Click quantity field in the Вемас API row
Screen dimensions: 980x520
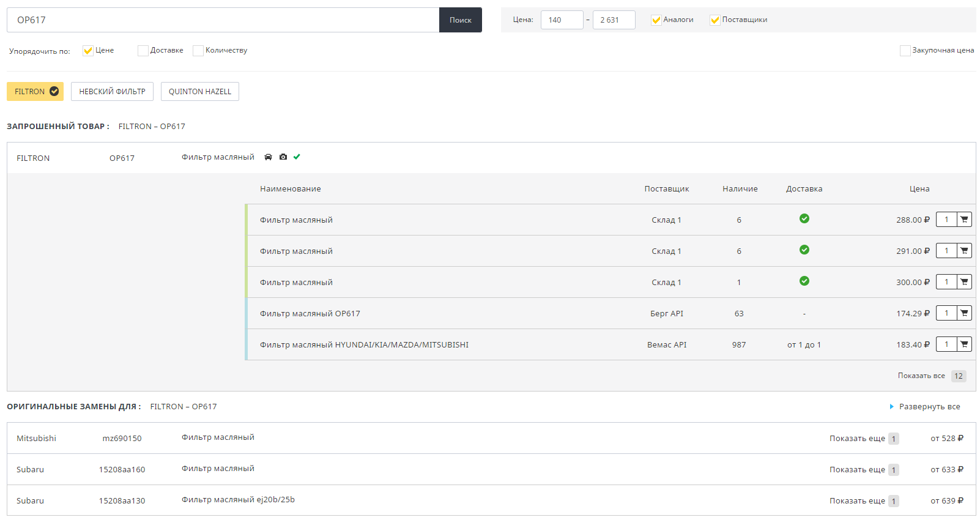point(947,344)
